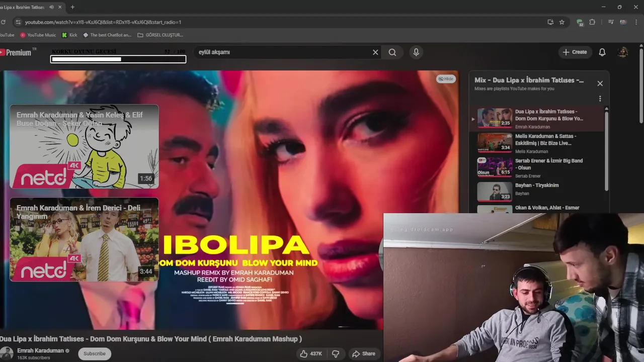
Task: Open the green extension icon with badge
Action: pyautogui.click(x=580, y=23)
